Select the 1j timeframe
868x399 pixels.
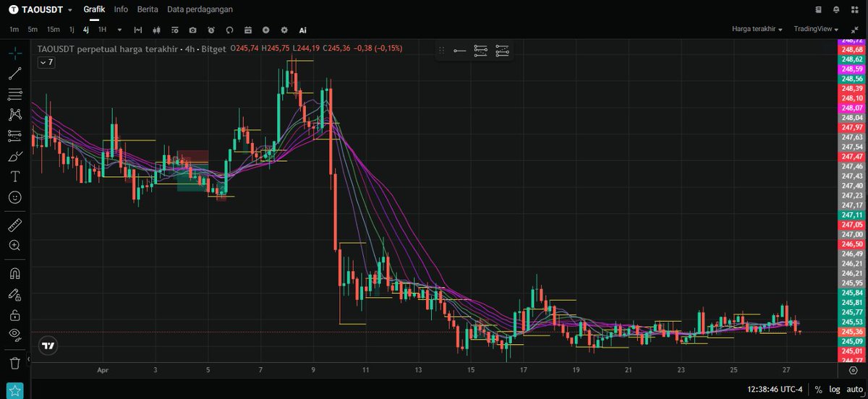pos(72,30)
